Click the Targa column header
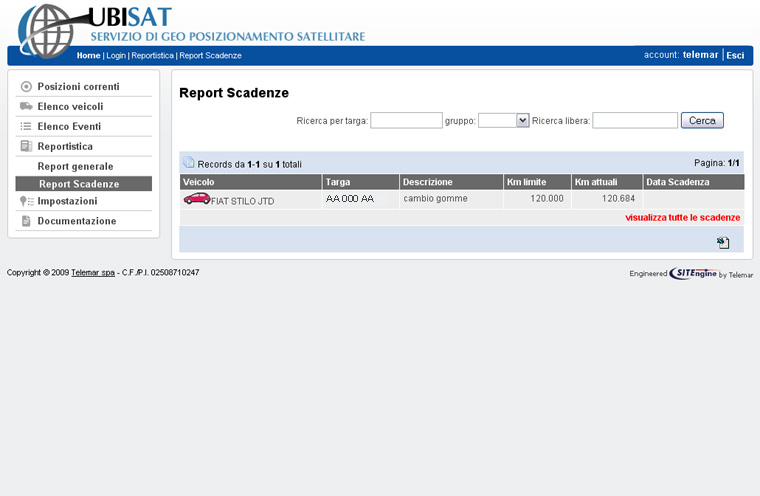760x496 pixels. [x=361, y=182]
